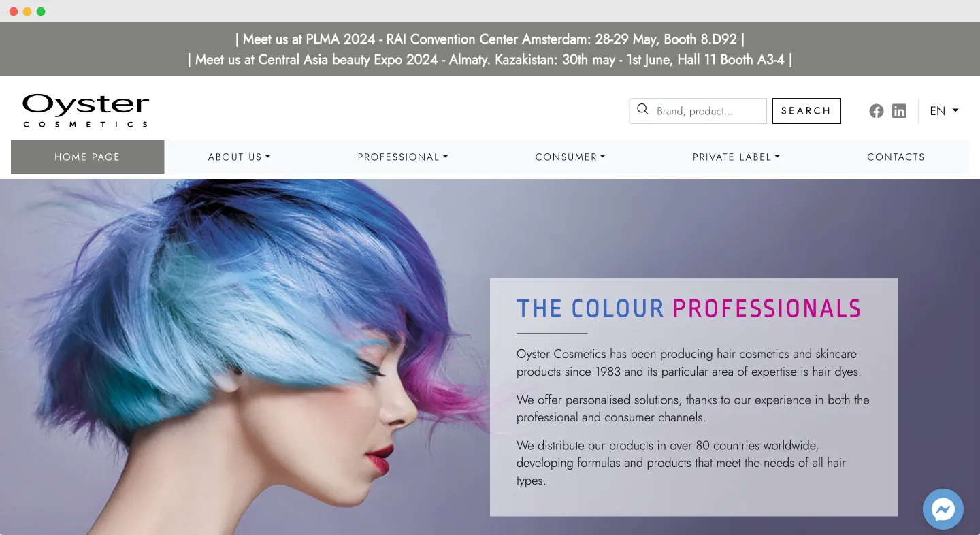Viewport: 980px width, 535px height.
Task: Click the Central Asia beauty Expo announcement
Action: [x=490, y=60]
